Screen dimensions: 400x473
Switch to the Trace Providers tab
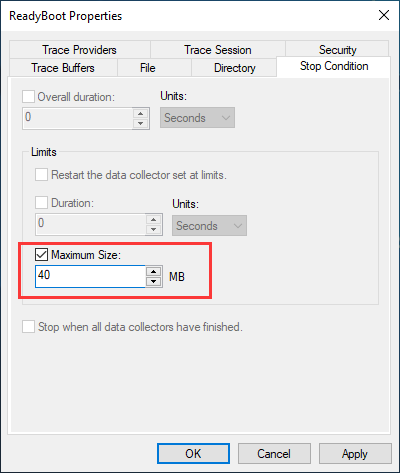(x=80, y=50)
